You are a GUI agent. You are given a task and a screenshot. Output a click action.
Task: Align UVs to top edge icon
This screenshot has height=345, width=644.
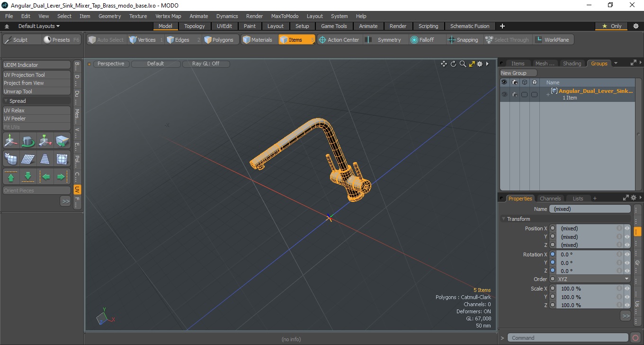(11, 177)
